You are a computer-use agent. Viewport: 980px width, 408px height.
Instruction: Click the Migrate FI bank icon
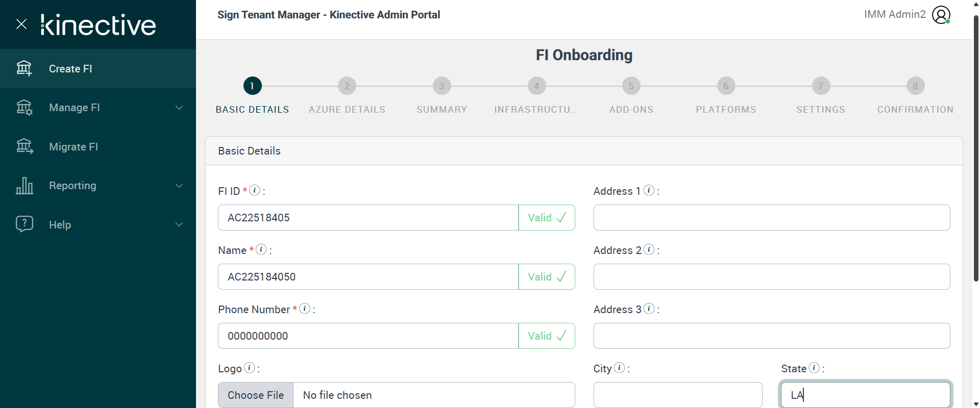[x=24, y=146]
